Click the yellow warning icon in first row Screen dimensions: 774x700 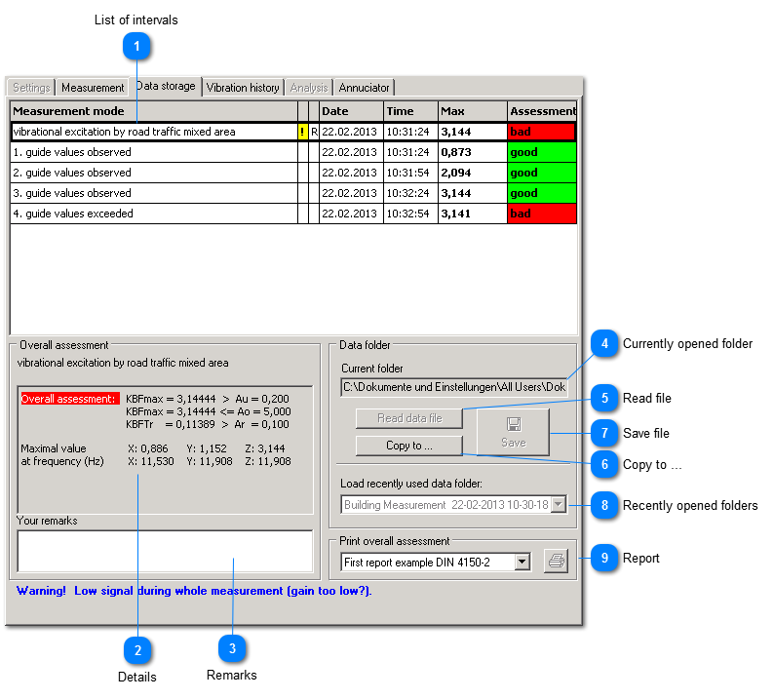click(x=302, y=132)
